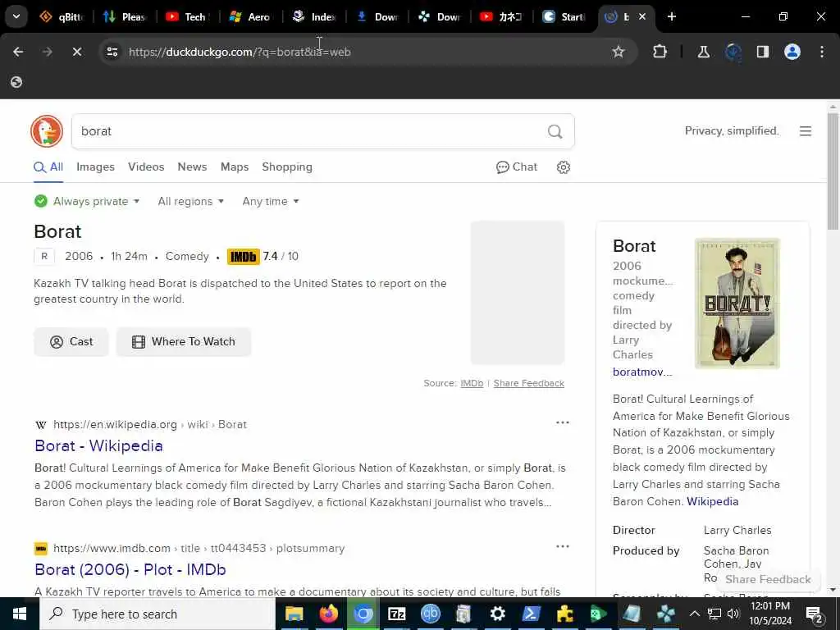This screenshot has width=840, height=630.
Task: Expand the All regions dropdown
Action: tap(190, 202)
